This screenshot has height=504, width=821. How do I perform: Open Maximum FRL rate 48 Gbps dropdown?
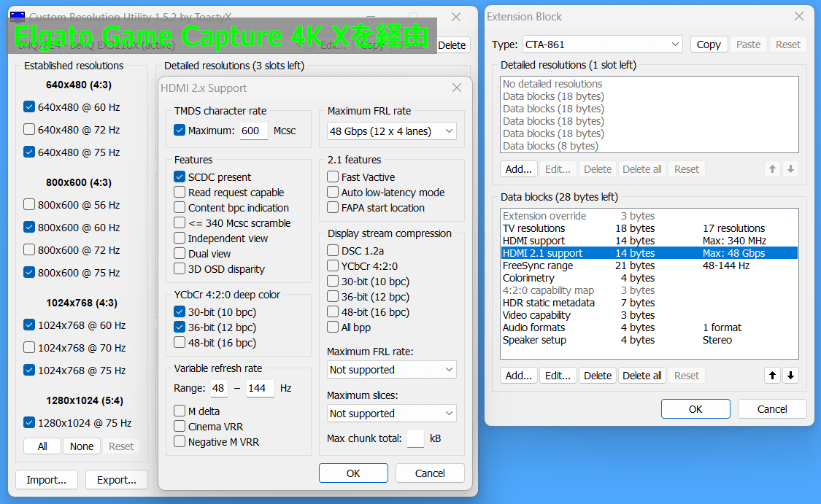pyautogui.click(x=392, y=131)
